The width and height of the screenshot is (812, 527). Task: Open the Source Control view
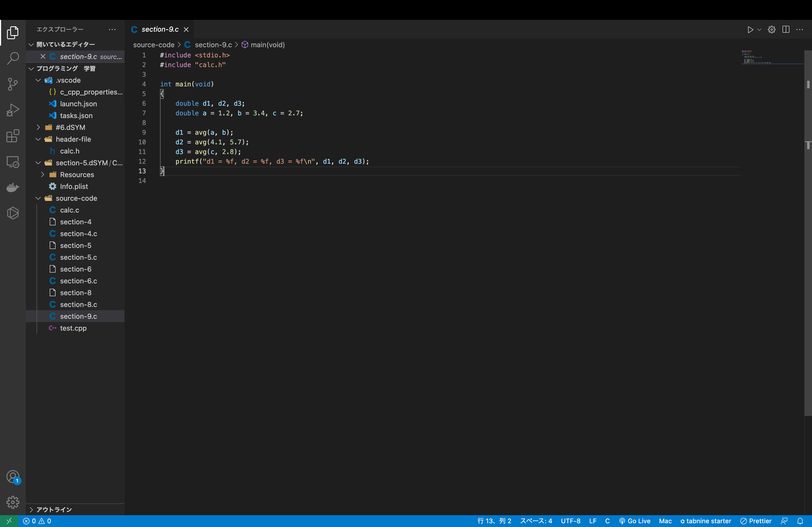[13, 84]
